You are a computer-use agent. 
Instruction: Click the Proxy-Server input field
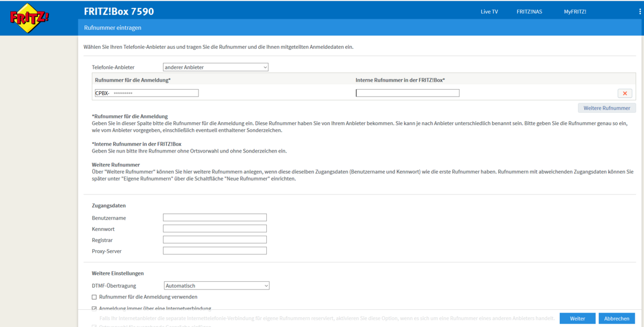coord(215,251)
